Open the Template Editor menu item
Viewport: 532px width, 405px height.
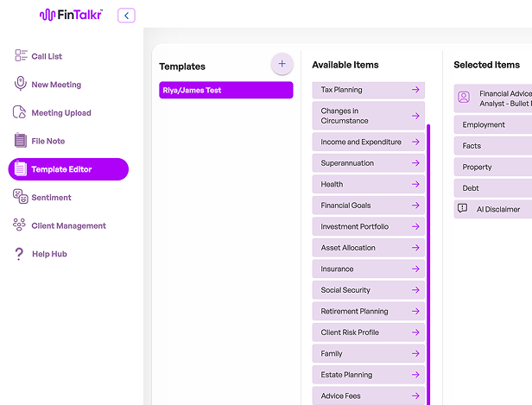(68, 169)
